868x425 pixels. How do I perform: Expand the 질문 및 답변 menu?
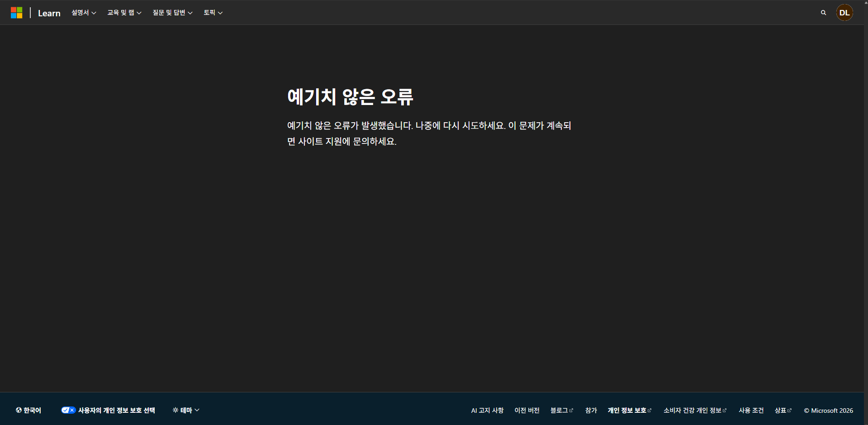click(x=172, y=13)
